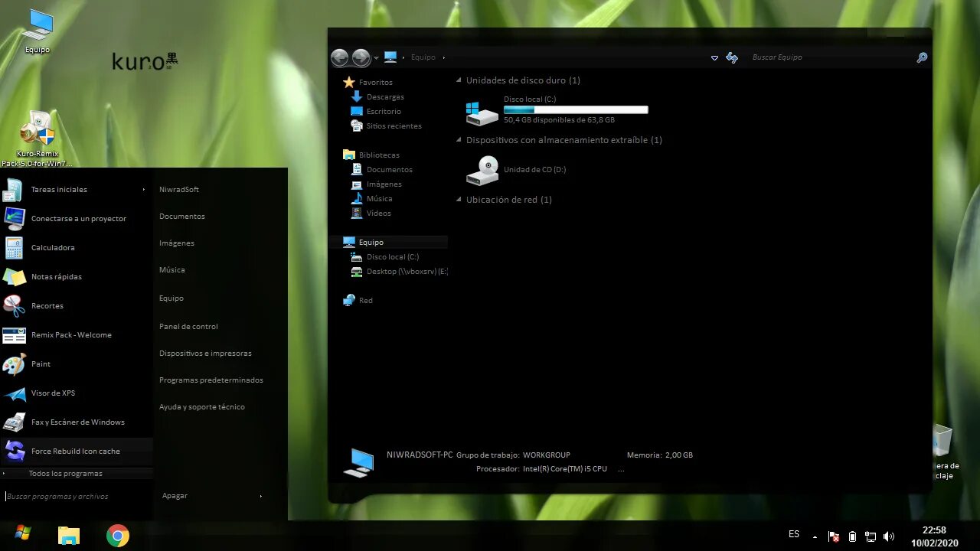Launch Calculadora from Start menu
The height and width of the screenshot is (551, 980).
(x=77, y=247)
